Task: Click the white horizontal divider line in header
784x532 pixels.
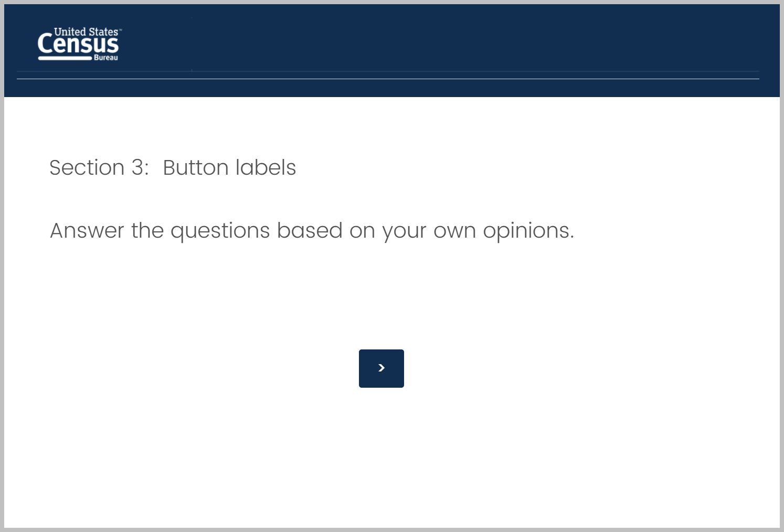Action: tap(388, 79)
